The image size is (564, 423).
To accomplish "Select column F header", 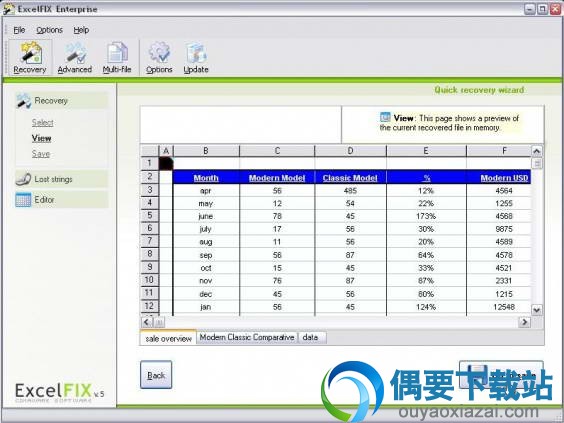I will [499, 151].
